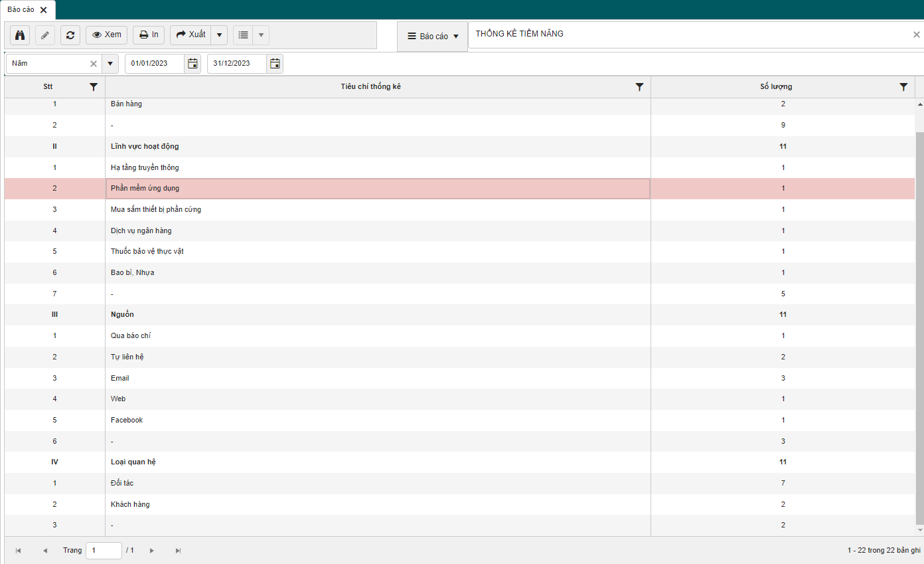924x564 pixels.
Task: Click scrollbar up arrow
Action: tap(919, 104)
